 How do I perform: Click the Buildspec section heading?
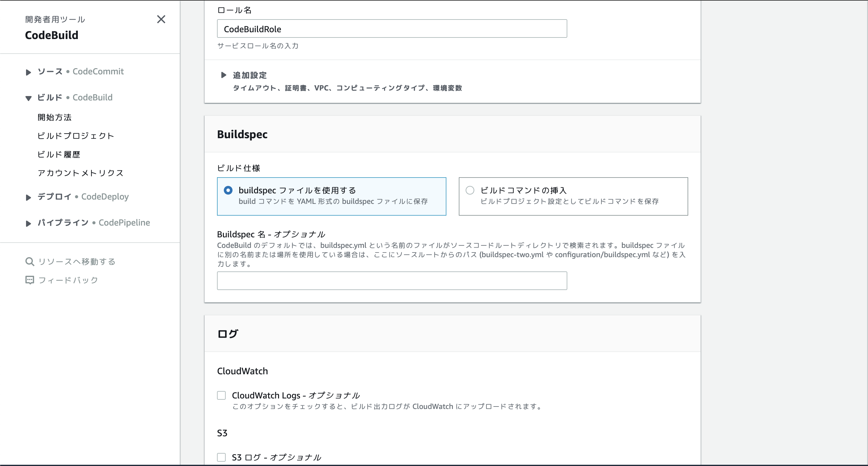click(x=242, y=134)
